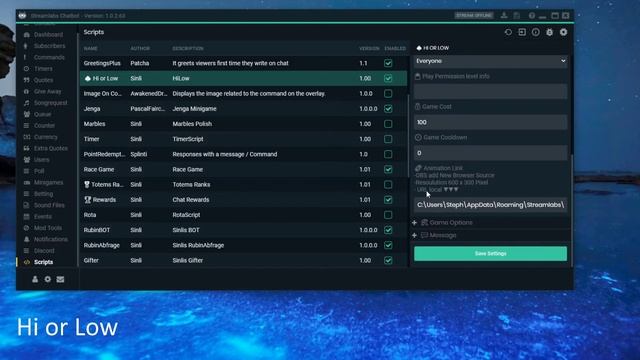Click the Scripts code icon in sidebar
The height and width of the screenshot is (360, 640).
tap(27, 262)
